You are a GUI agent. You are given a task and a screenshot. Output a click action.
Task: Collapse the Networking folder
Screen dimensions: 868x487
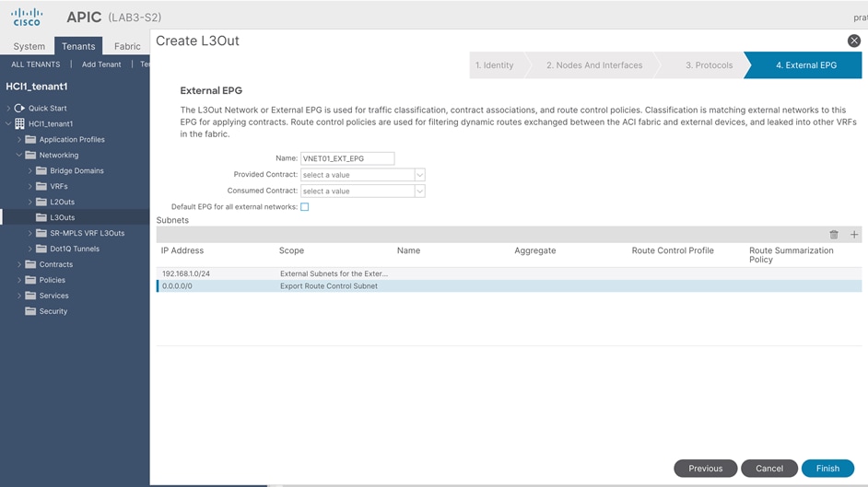18,156
